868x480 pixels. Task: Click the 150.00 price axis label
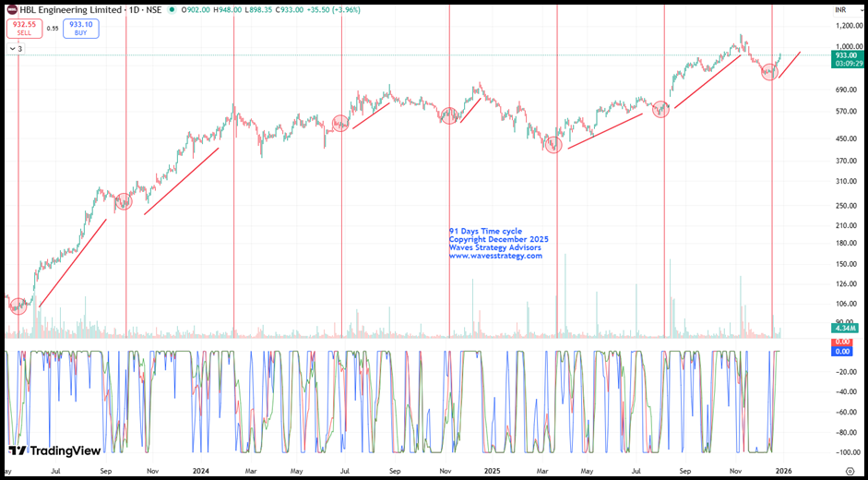[x=845, y=264]
